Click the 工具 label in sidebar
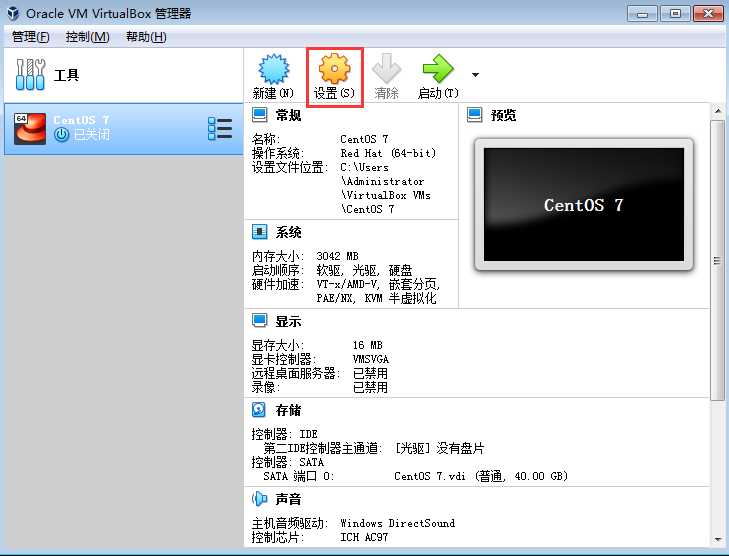The width and height of the screenshot is (729, 556). [66, 75]
